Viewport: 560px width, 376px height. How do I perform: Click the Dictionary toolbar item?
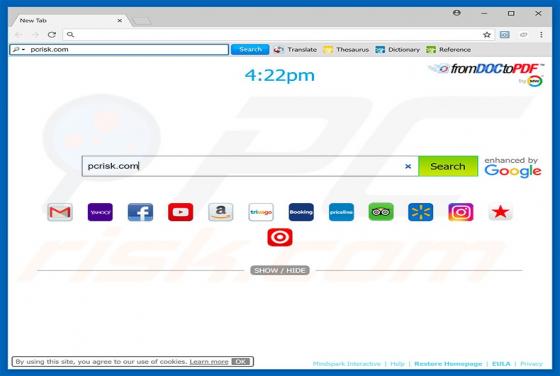pyautogui.click(x=398, y=50)
